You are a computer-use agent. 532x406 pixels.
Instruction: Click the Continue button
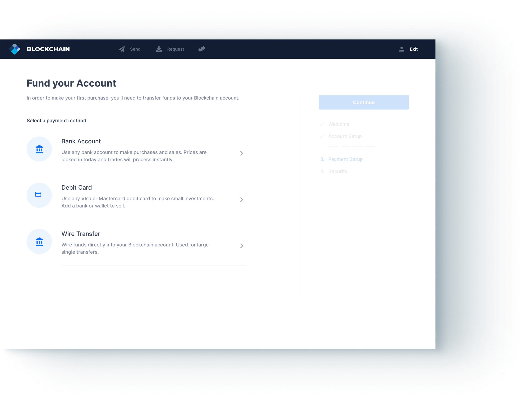point(364,102)
